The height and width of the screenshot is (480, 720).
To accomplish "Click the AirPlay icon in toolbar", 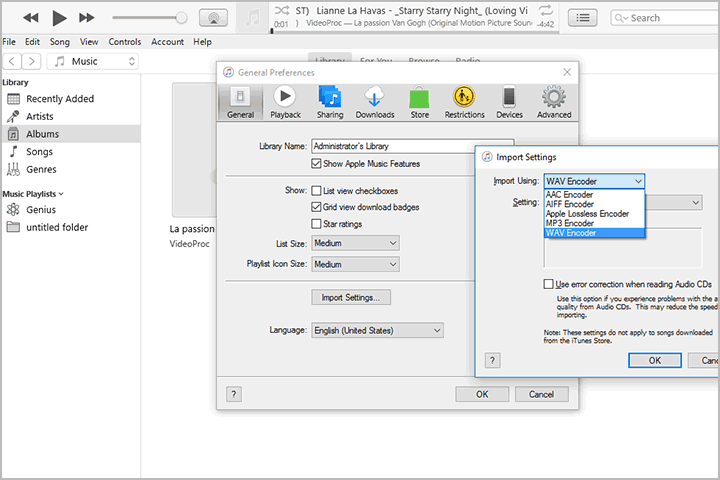I will click(x=212, y=18).
